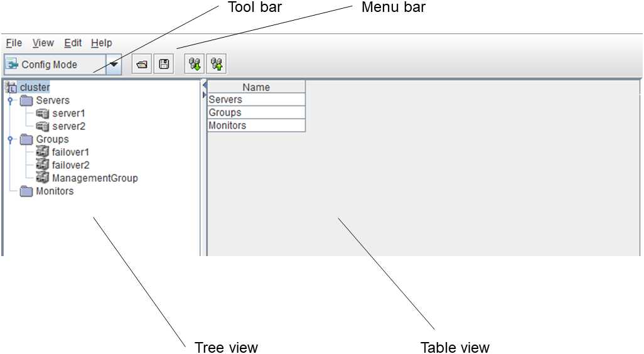Click the open configuration file folder icon
This screenshot has width=644, height=354.
pos(142,64)
